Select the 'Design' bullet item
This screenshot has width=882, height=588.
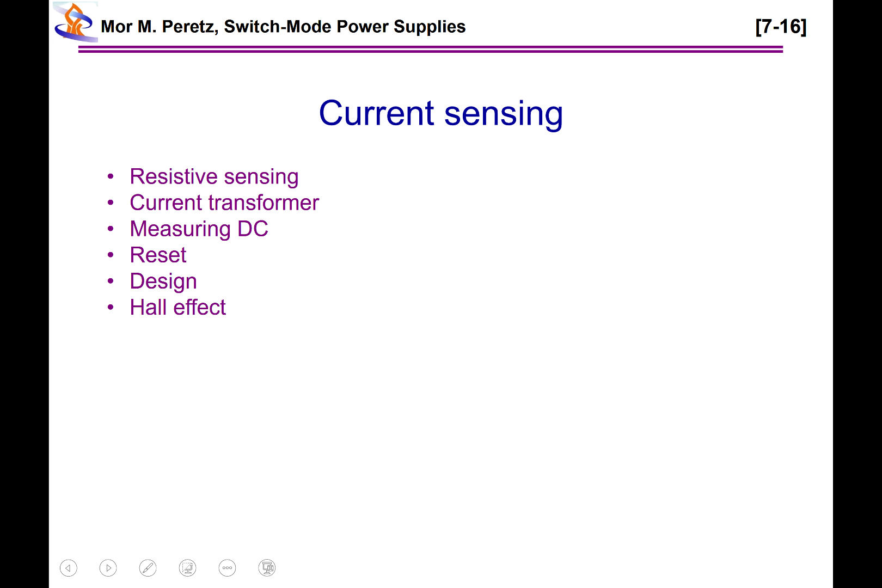163,281
